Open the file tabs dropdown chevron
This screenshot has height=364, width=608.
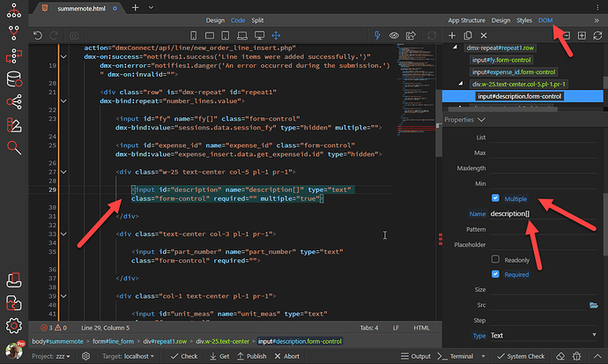click(151, 7)
